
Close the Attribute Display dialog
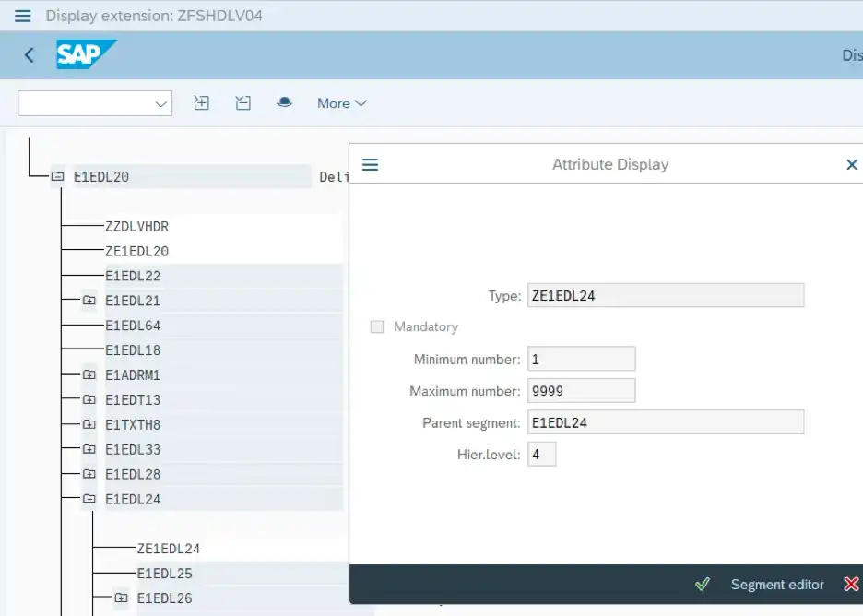pos(851,165)
